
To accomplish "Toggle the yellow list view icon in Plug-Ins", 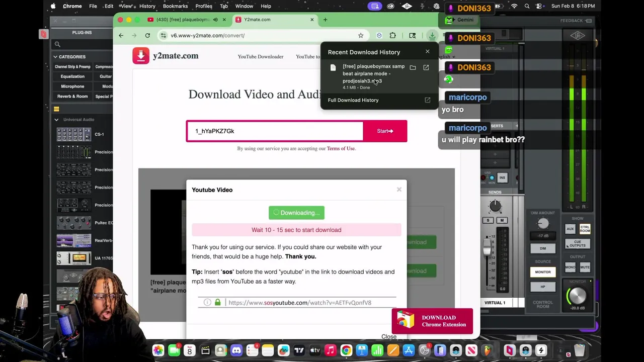I will click(56, 109).
